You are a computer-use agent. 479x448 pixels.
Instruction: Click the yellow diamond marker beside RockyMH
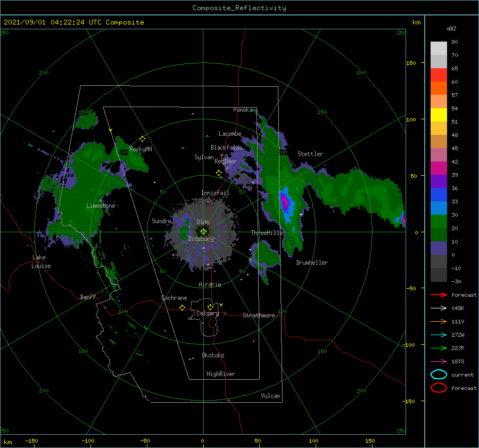click(x=142, y=139)
